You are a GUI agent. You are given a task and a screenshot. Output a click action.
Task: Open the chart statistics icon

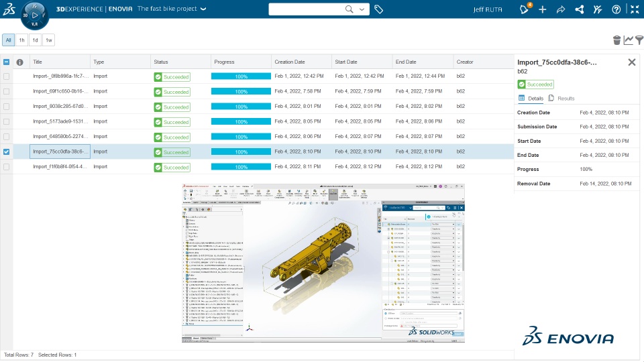pyautogui.click(x=628, y=40)
